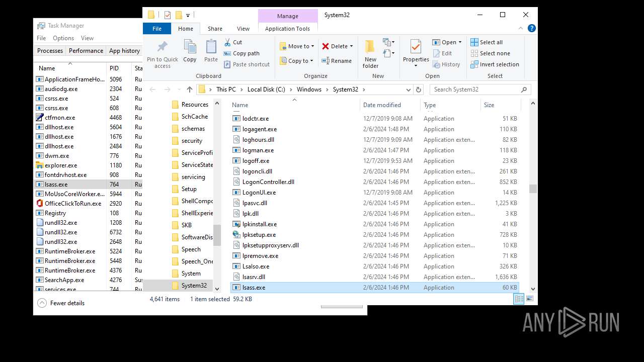Click Local Disk (C:) in breadcrumb
Image resolution: width=644 pixels, height=362 pixels.
tap(266, 89)
